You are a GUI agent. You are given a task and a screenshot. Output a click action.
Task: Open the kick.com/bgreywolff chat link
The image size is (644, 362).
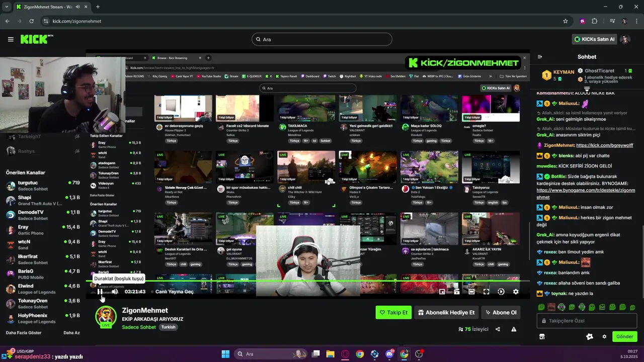(604, 145)
